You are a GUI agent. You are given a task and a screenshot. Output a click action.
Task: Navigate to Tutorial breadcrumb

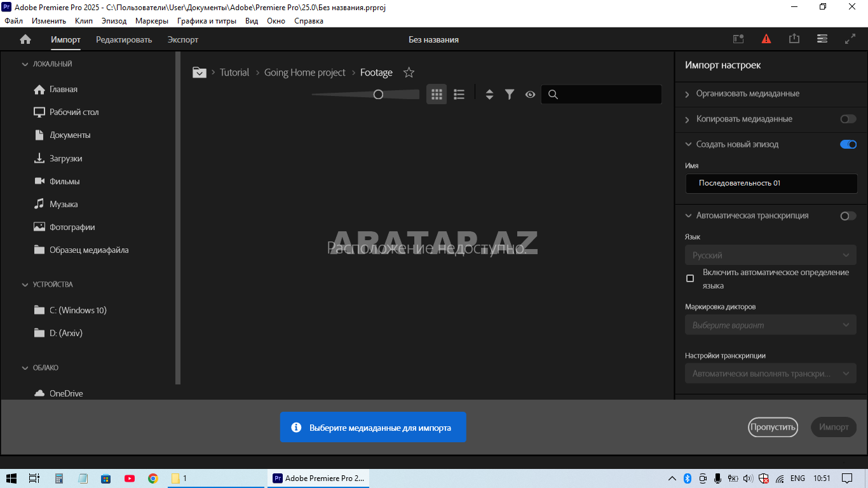234,72
